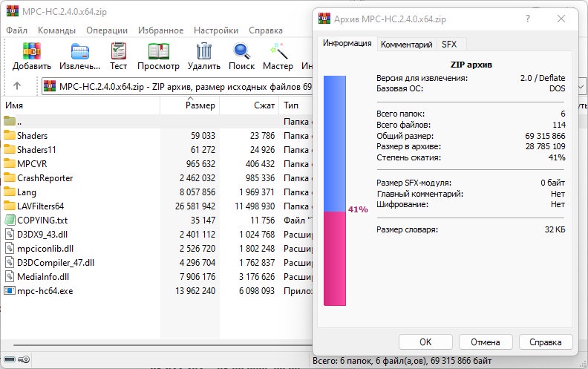Viewport: 588px width, 369px height.
Task: Click the Извлечь toolbar icon
Action: 80,51
